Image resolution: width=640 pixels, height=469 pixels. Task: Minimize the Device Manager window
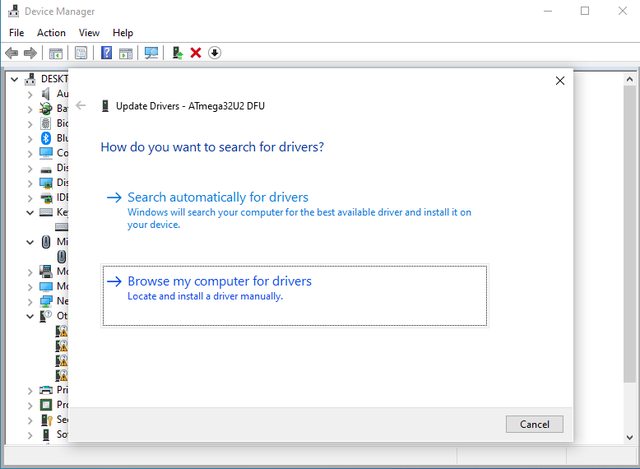[548, 11]
